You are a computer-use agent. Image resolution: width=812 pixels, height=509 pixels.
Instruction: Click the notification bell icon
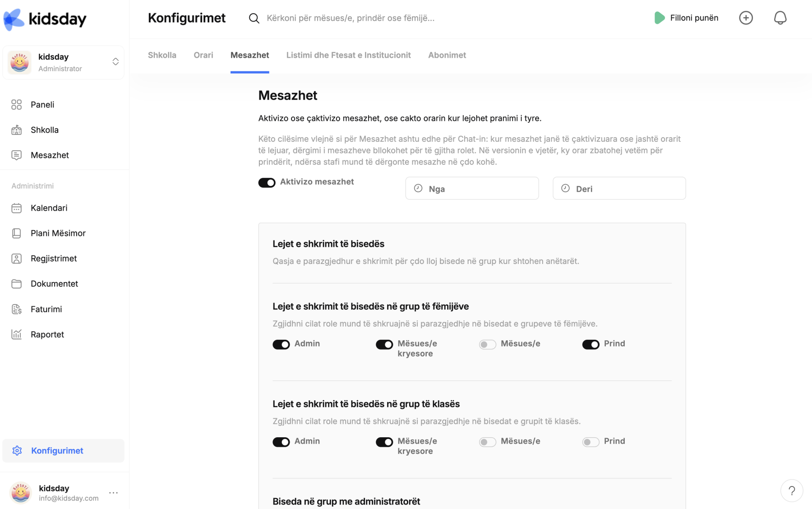coord(780,18)
